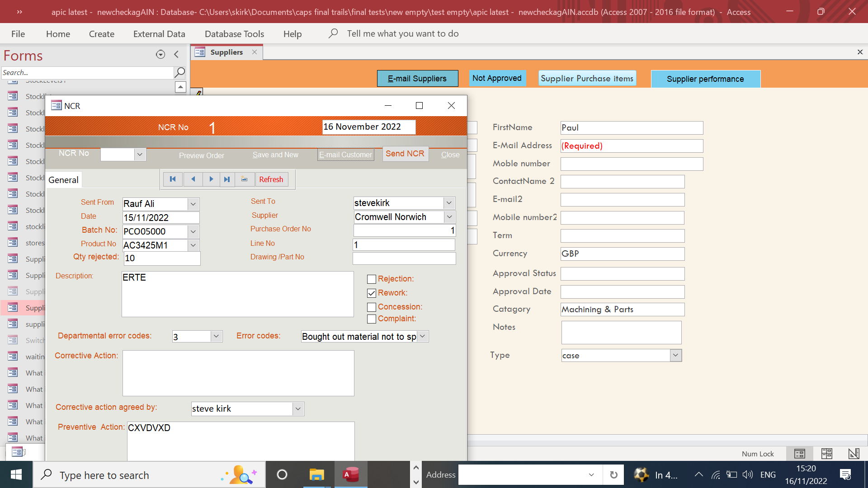Viewport: 868px width, 488px height.
Task: Enable the Concession checkbox
Action: coord(372,307)
